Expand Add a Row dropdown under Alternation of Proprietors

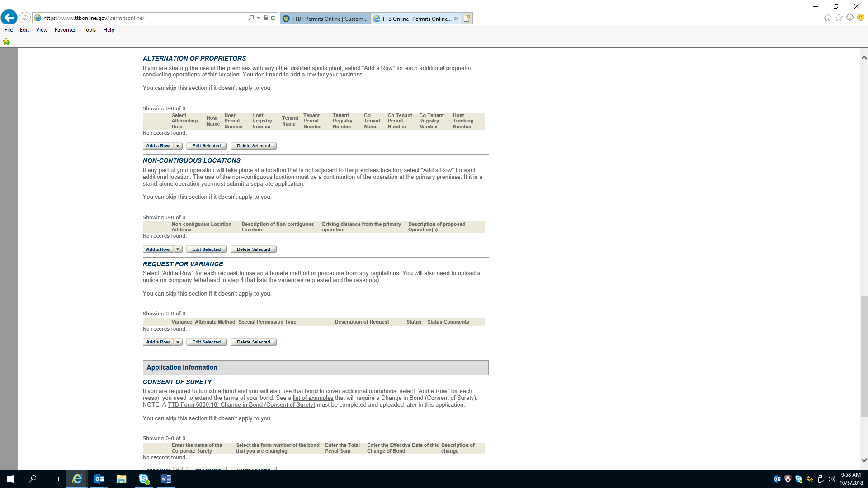tap(178, 146)
